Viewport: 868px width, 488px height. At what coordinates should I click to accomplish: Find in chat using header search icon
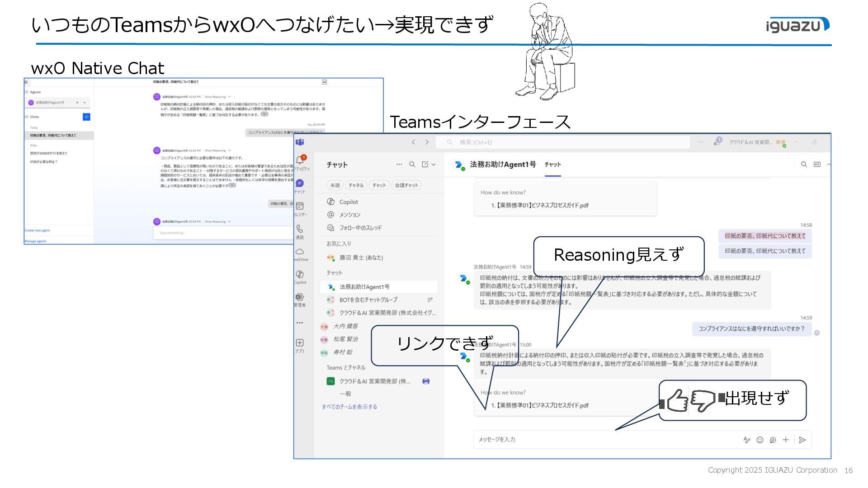pyautogui.click(x=804, y=164)
